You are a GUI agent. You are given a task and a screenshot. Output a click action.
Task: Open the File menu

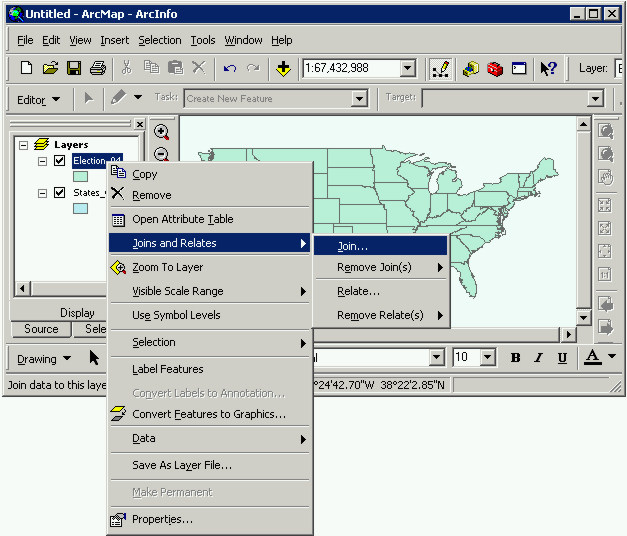[x=25, y=40]
